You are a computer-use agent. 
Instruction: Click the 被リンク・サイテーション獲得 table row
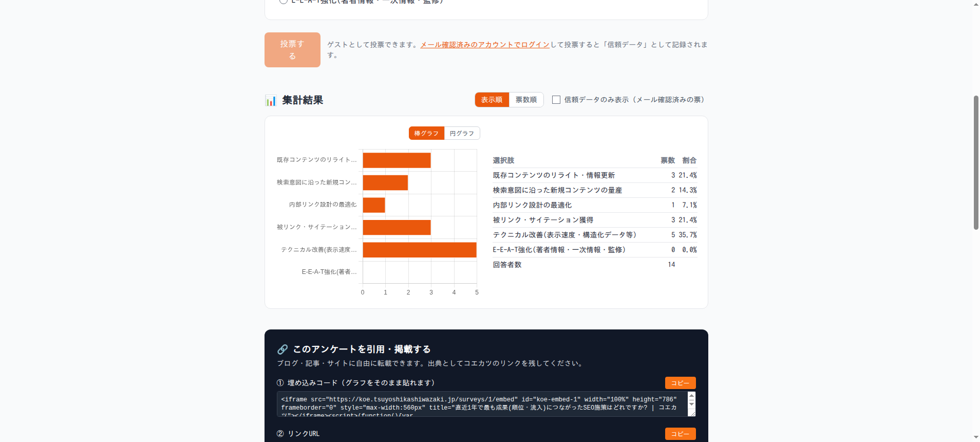595,220
